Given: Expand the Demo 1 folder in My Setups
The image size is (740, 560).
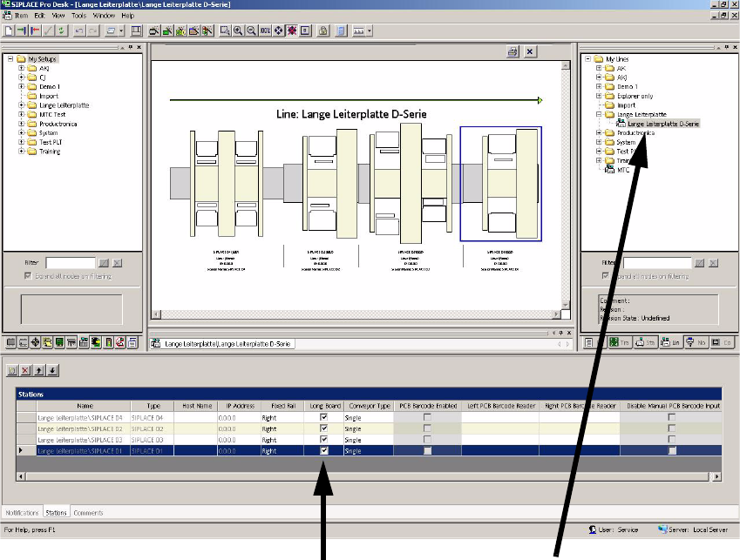Looking at the screenshot, I should [x=21, y=87].
